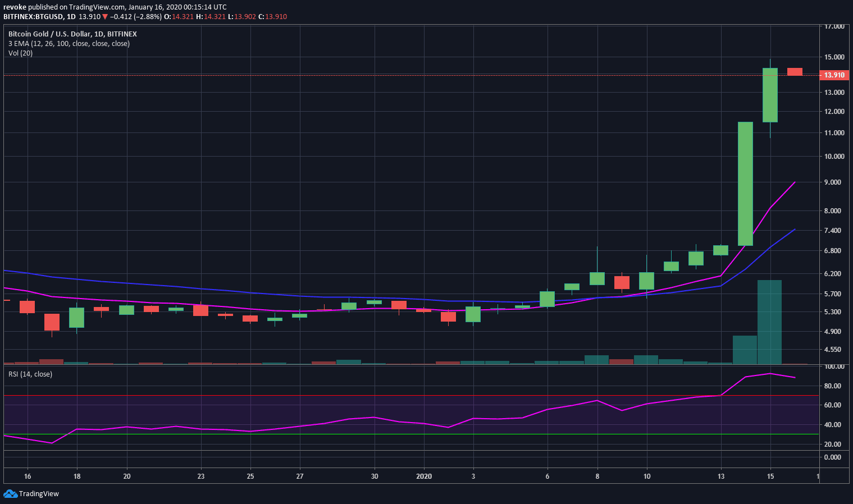
Task: Click the tallest volume bar
Action: pyautogui.click(x=769, y=322)
